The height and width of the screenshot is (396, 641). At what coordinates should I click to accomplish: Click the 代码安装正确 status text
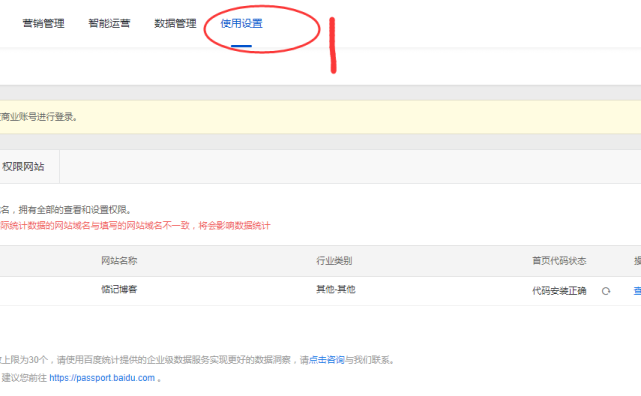(x=559, y=291)
